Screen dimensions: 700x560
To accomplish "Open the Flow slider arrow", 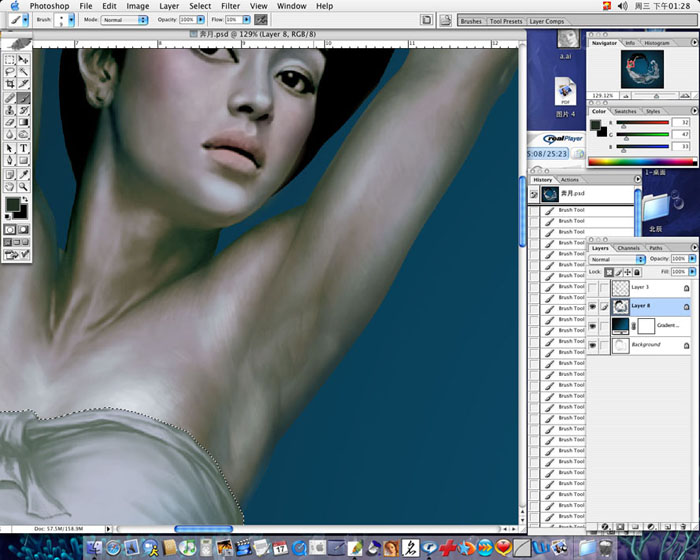I will point(246,20).
